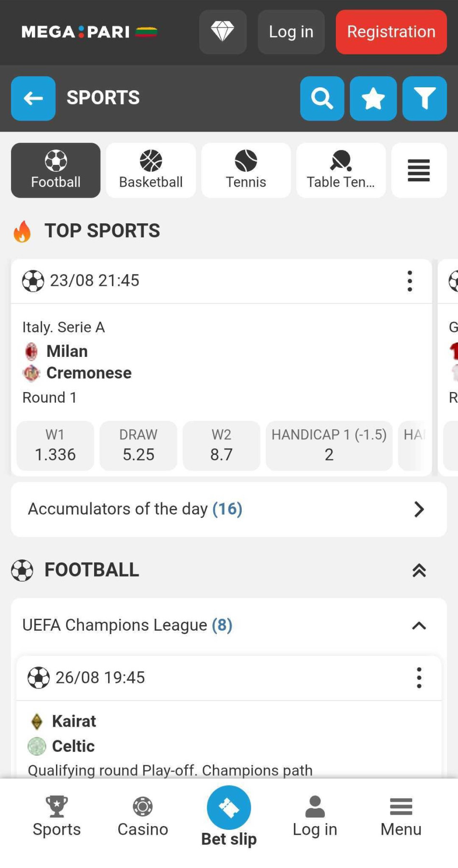
Task: Select the DRAW 5.25 odds
Action: [x=139, y=446]
